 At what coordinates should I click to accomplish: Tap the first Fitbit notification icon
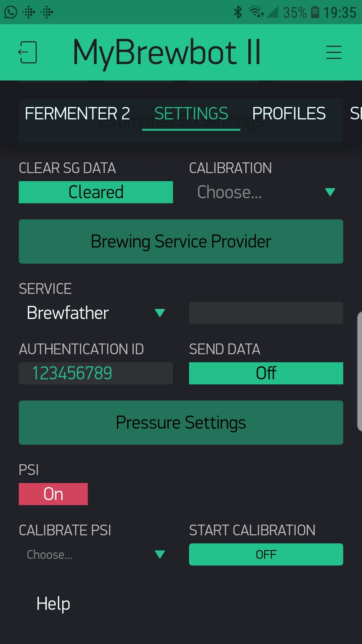(29, 12)
